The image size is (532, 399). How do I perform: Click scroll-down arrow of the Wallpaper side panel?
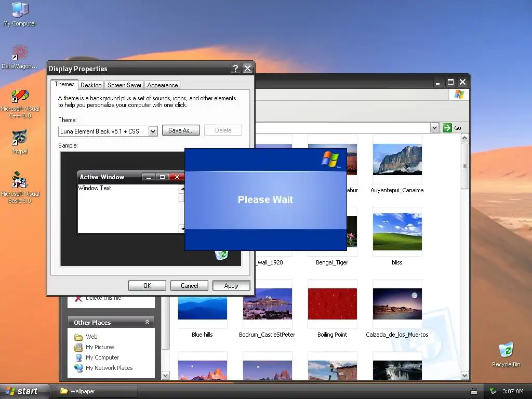[x=165, y=375]
